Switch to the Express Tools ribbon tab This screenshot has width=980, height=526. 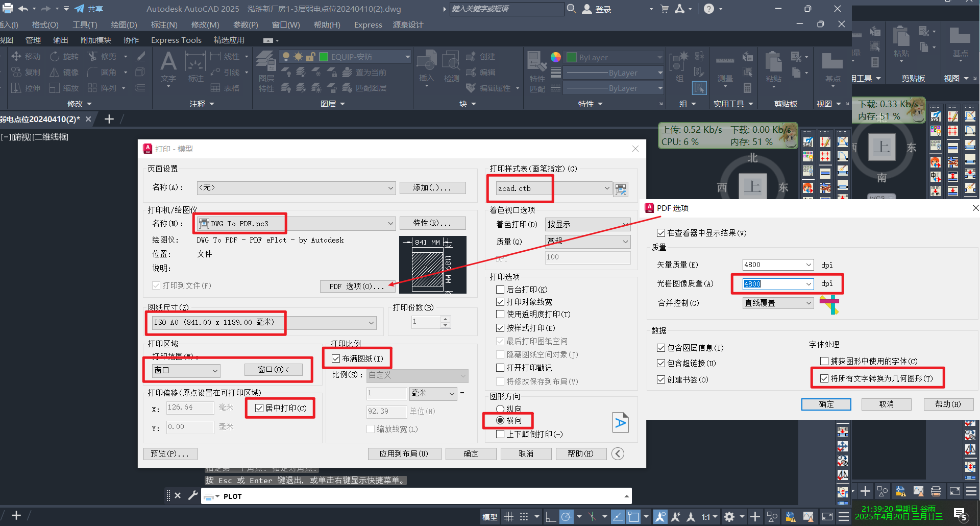point(176,40)
